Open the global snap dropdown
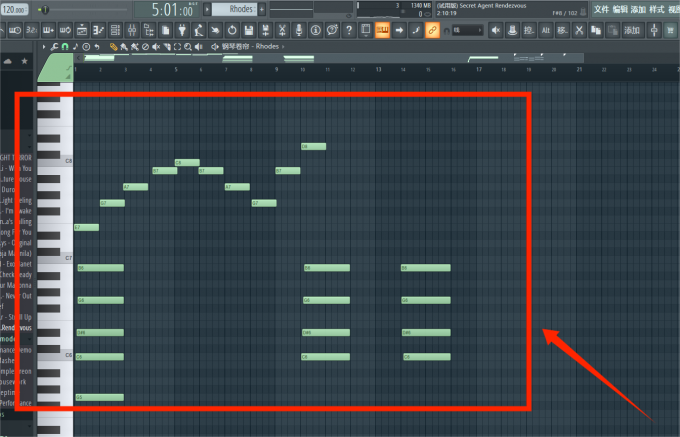The width and height of the screenshot is (680, 437). point(468,30)
